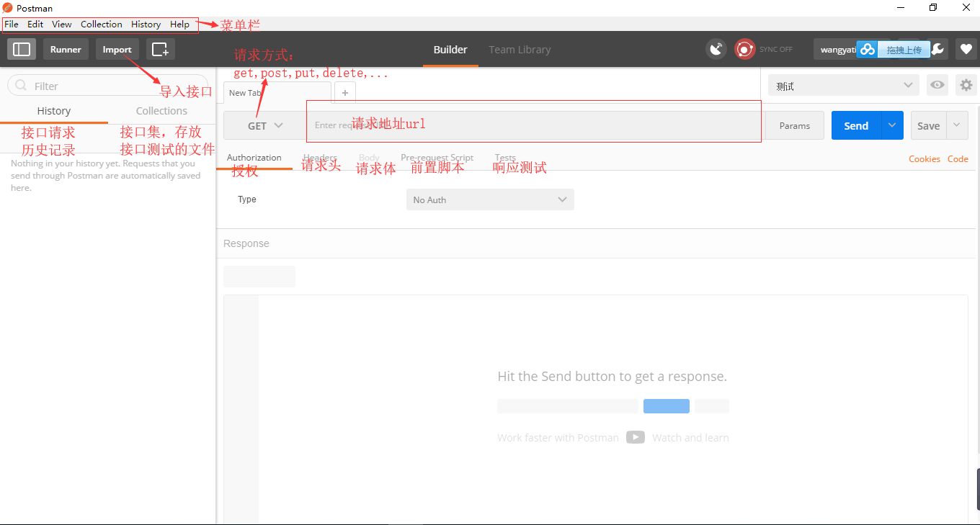The width and height of the screenshot is (980, 525).
Task: Expand the Send button arrow options
Action: [x=892, y=125]
